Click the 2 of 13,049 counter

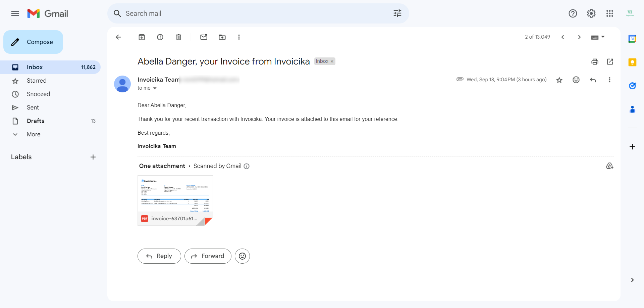tap(537, 37)
